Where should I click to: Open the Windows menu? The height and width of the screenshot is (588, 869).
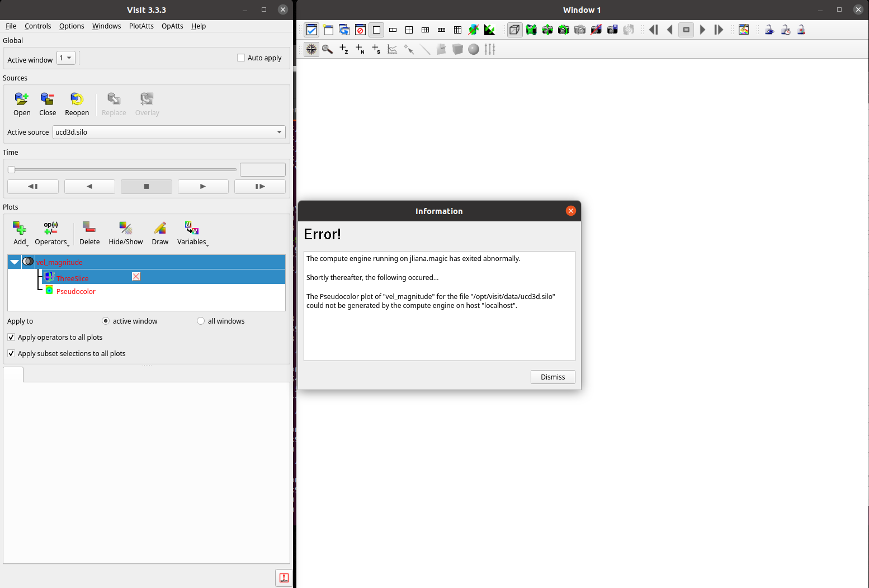pos(106,26)
